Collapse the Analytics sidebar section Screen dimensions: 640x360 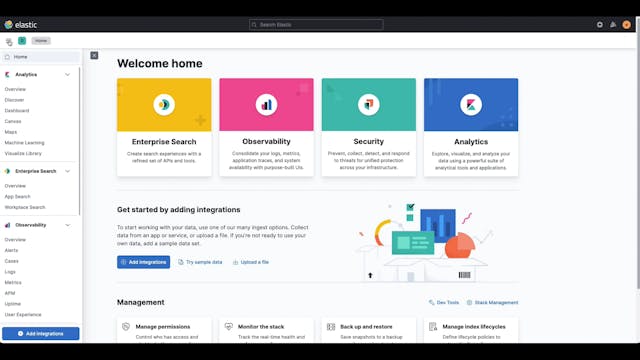click(67, 75)
